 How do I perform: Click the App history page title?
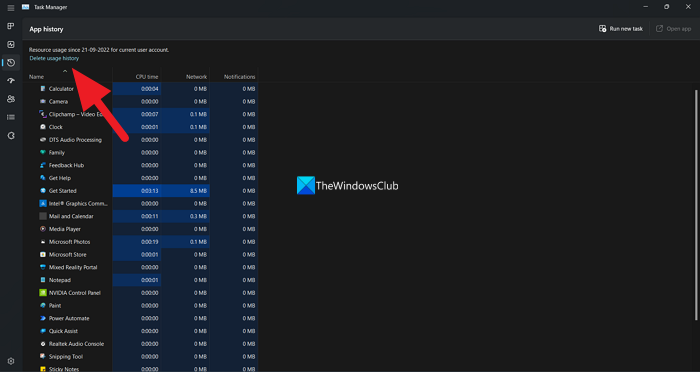[x=46, y=29]
